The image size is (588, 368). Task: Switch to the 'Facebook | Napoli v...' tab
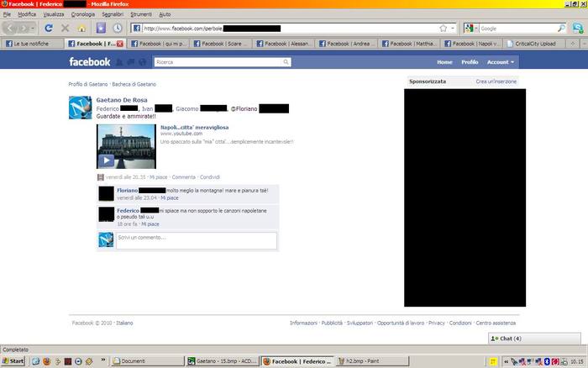472,44
